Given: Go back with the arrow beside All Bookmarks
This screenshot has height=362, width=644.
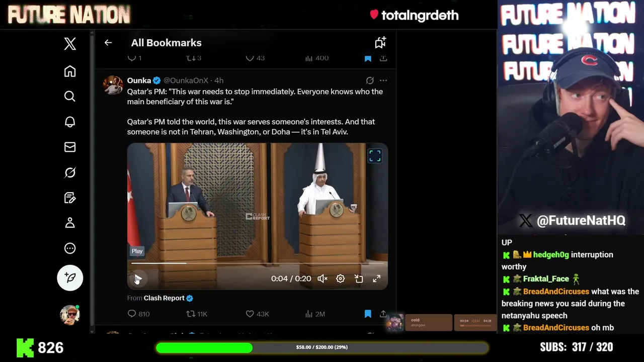Looking at the screenshot, I should [x=108, y=43].
